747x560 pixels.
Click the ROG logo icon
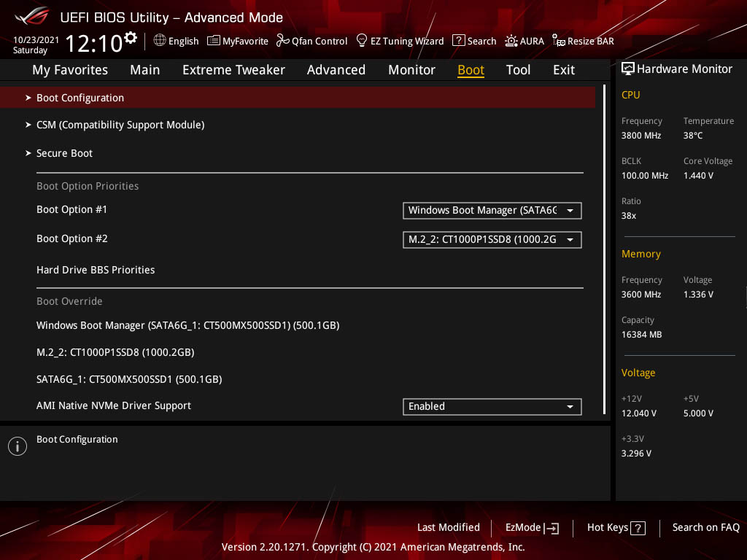[32, 16]
